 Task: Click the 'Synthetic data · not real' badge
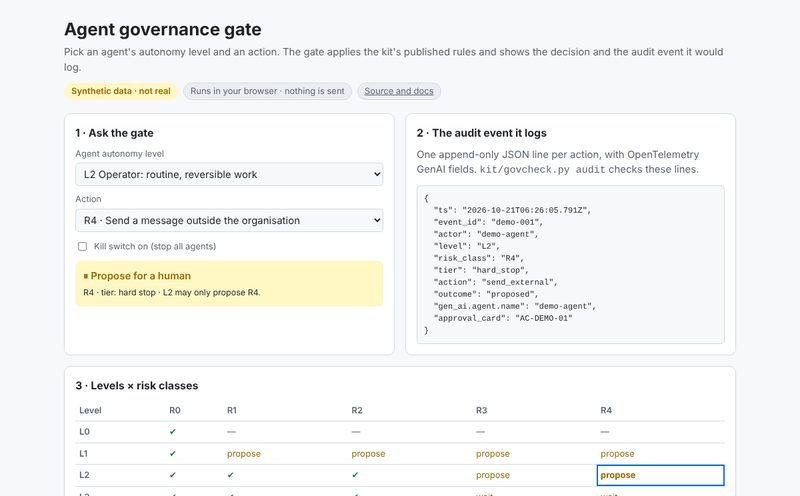[121, 91]
